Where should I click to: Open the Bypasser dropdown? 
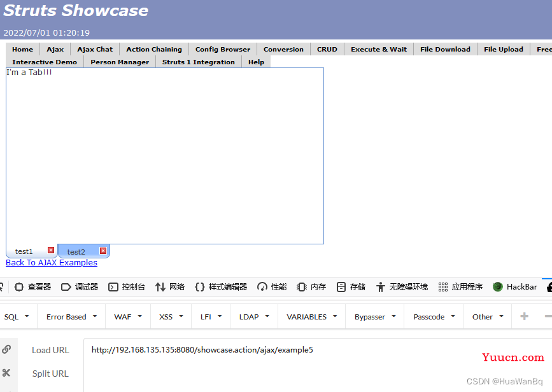pyautogui.click(x=375, y=317)
